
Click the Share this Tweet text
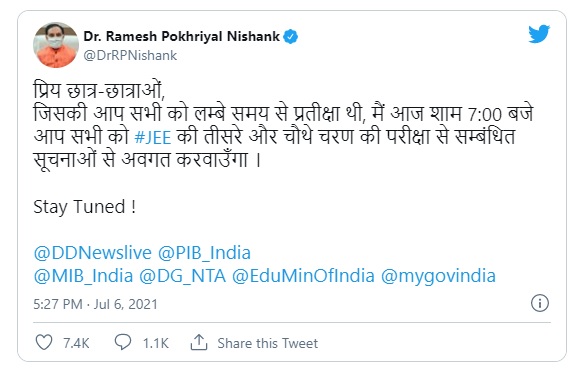point(267,343)
